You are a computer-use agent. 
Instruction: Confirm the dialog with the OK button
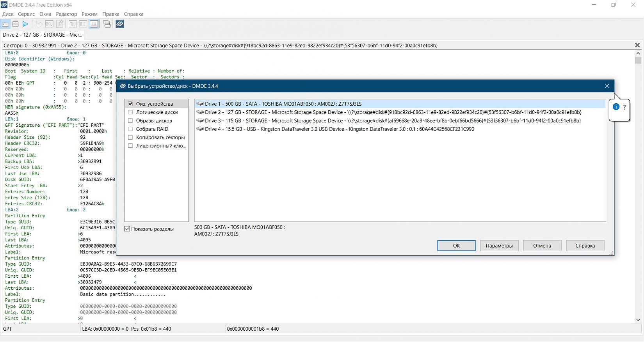456,246
